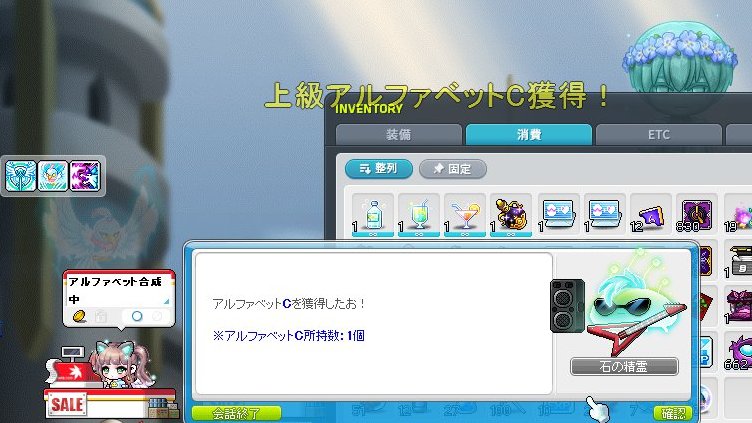Click the blue circle indicator in shop bubble
The height and width of the screenshot is (423, 752).
coord(137,316)
